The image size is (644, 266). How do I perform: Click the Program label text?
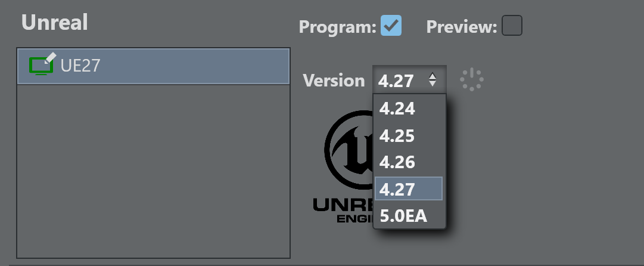[338, 27]
